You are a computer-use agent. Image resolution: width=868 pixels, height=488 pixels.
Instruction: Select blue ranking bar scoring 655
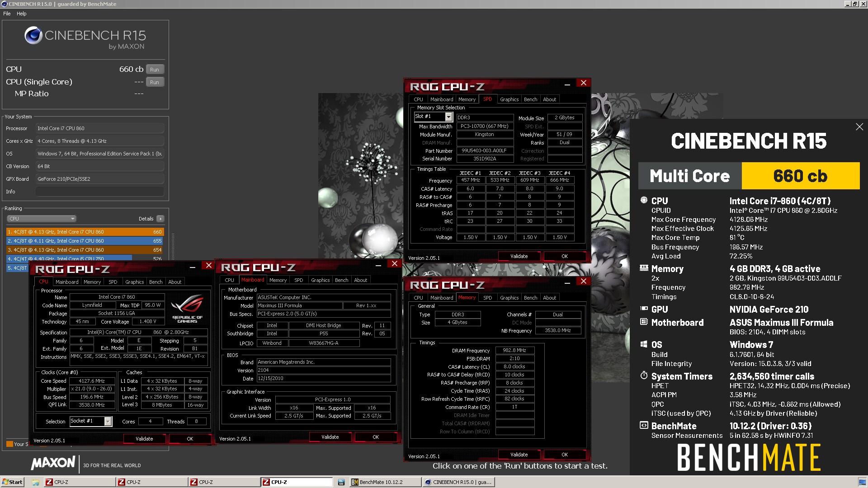[x=85, y=241]
